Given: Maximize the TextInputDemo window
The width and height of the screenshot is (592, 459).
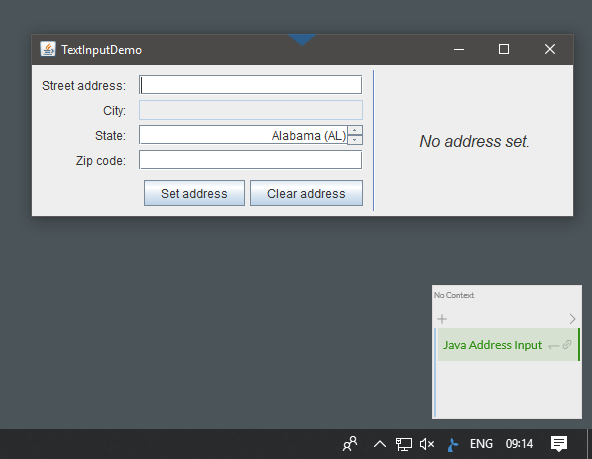Looking at the screenshot, I should tap(504, 49).
